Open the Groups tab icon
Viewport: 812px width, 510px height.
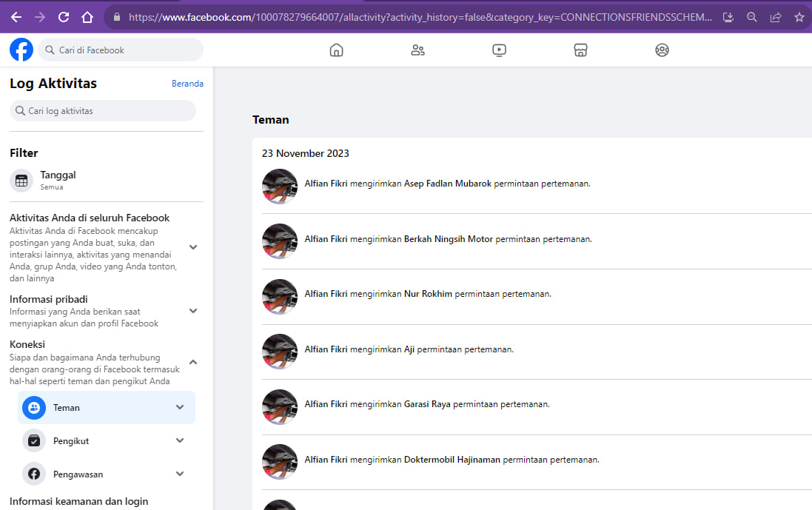(662, 50)
